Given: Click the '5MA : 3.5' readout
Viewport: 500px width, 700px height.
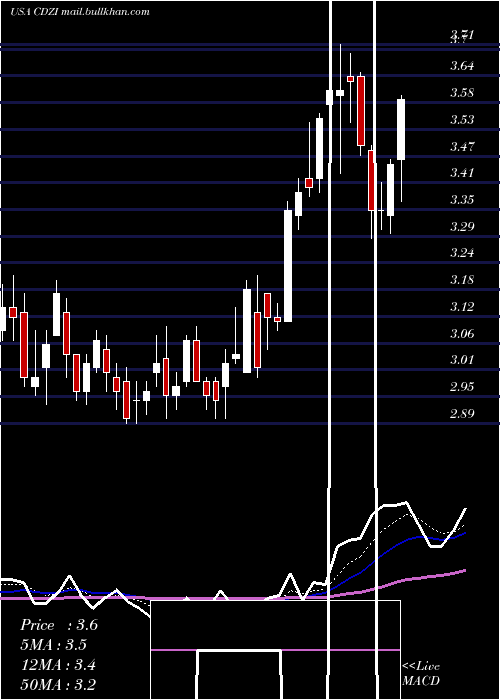Looking at the screenshot, I should point(54,645).
